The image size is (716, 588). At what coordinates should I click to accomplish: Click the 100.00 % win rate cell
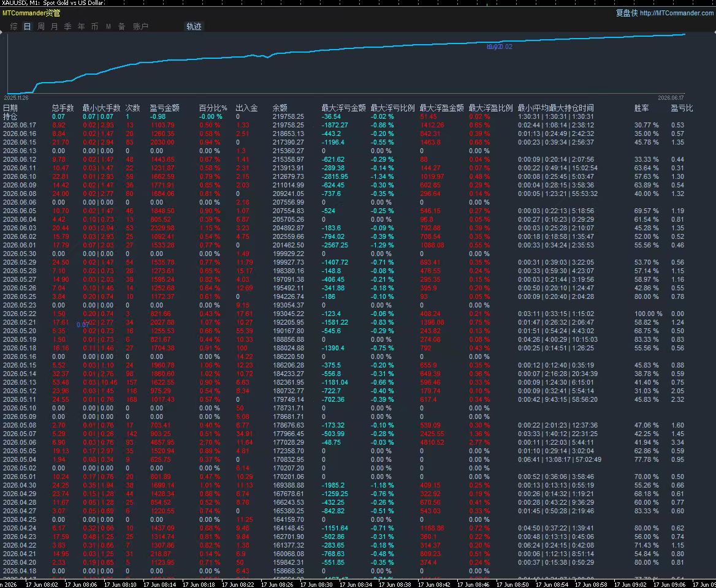648,314
